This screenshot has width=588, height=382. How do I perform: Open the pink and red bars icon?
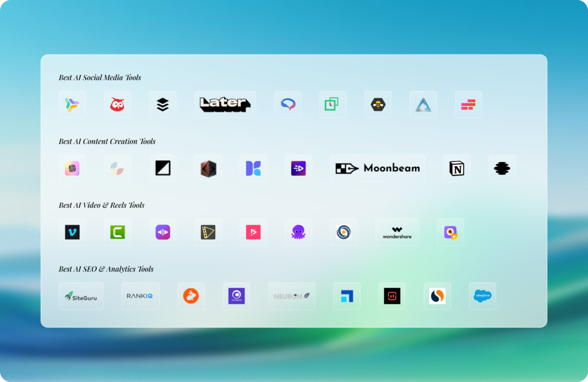[x=469, y=105]
